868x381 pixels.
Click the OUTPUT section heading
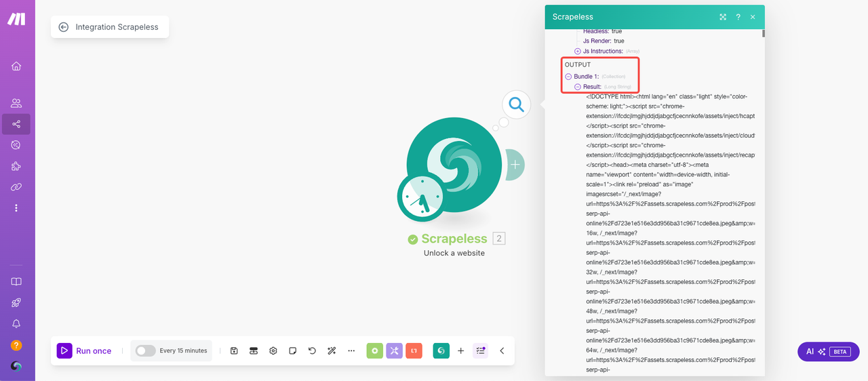pyautogui.click(x=578, y=64)
